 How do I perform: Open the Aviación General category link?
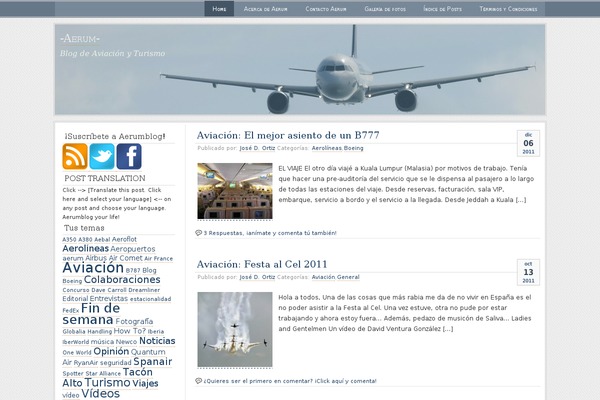click(336, 277)
